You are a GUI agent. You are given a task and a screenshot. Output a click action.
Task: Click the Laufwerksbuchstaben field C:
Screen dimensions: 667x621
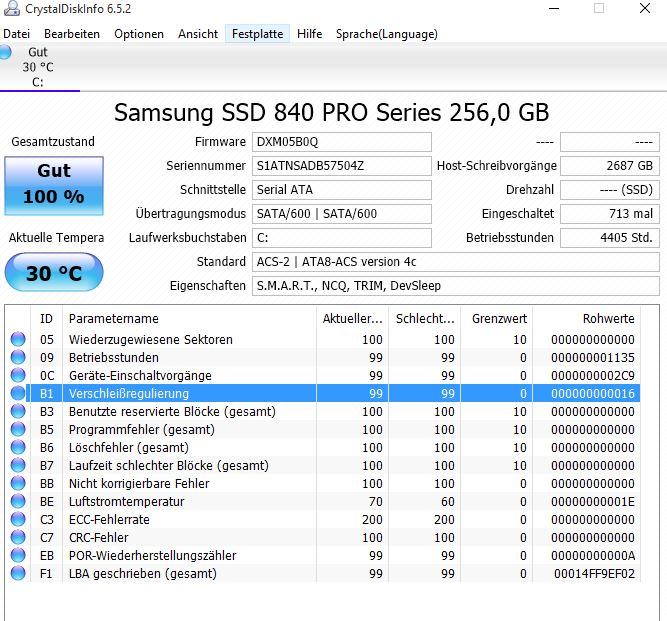coord(342,237)
